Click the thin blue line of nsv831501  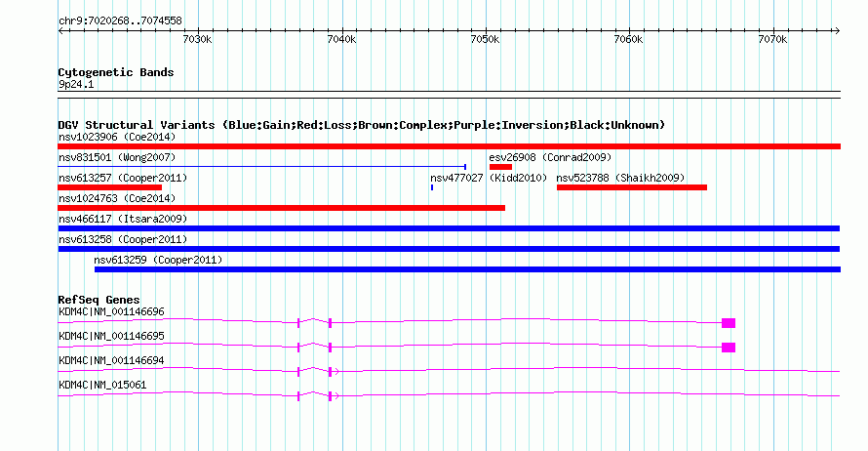tap(261, 167)
